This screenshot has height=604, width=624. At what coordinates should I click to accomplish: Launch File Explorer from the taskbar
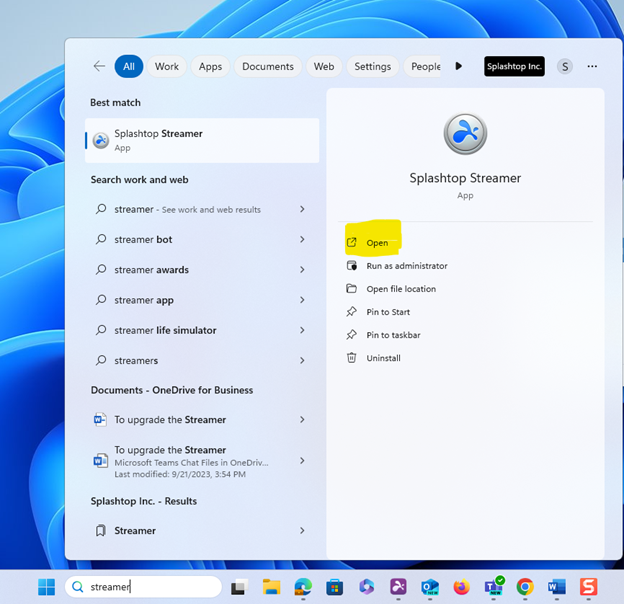point(271,587)
